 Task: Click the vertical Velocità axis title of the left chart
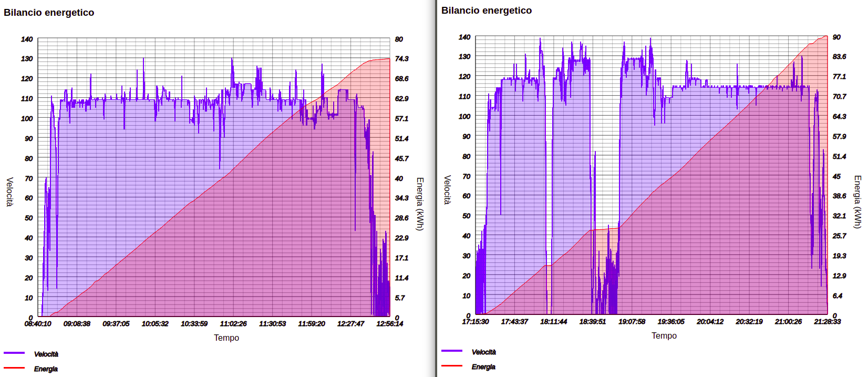click(x=9, y=192)
